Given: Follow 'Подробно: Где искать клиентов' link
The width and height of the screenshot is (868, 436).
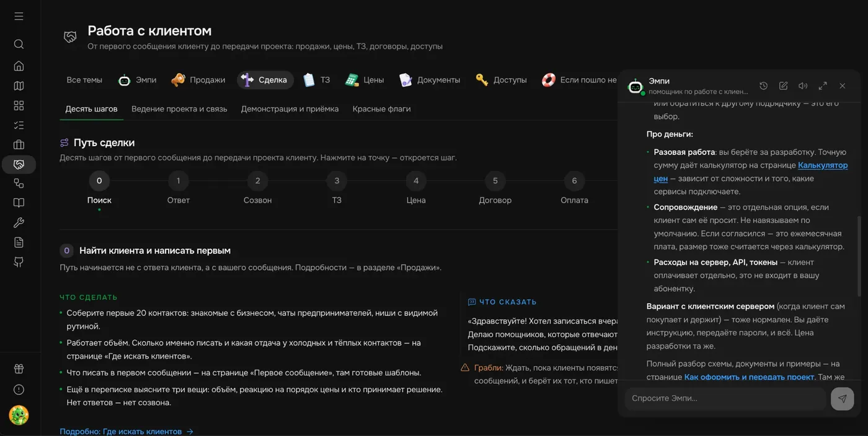Looking at the screenshot, I should (126, 431).
